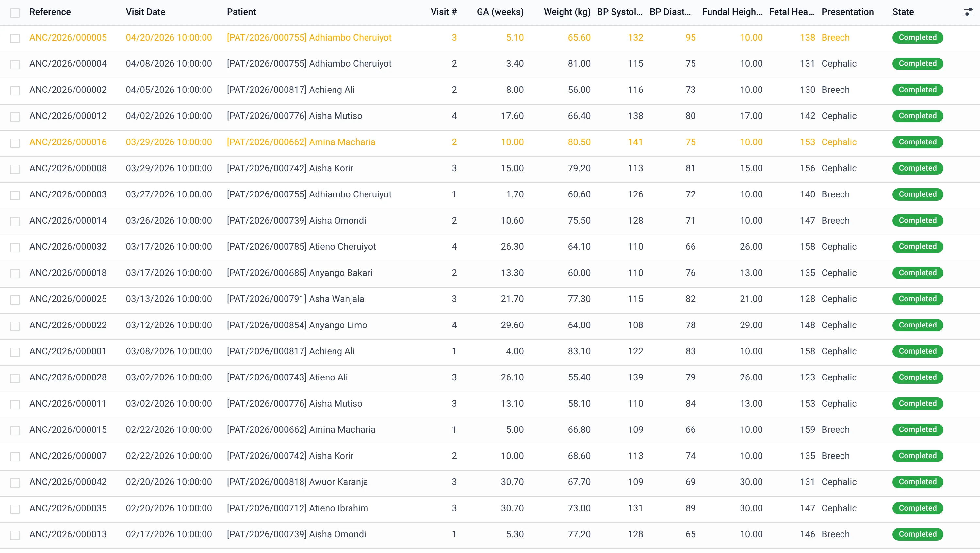This screenshot has width=980, height=553.
Task: Select checkbox for ANC/2026/000042
Action: click(15, 483)
